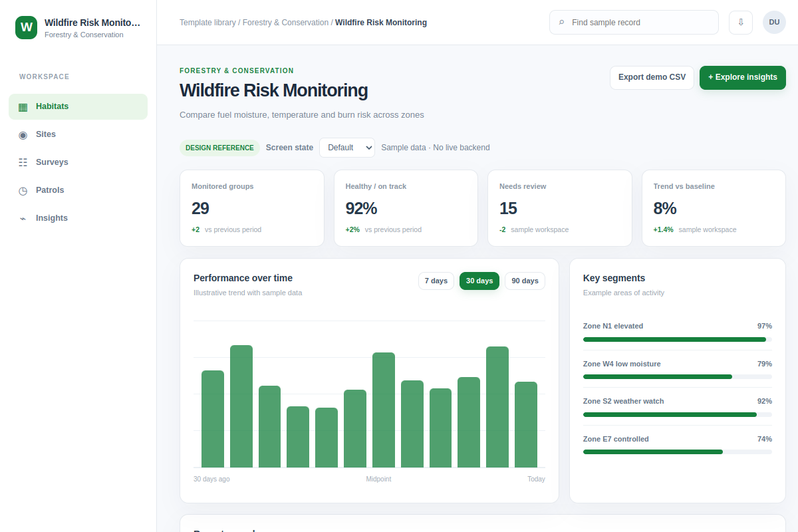Click the Midpoint axis label

[x=378, y=479]
